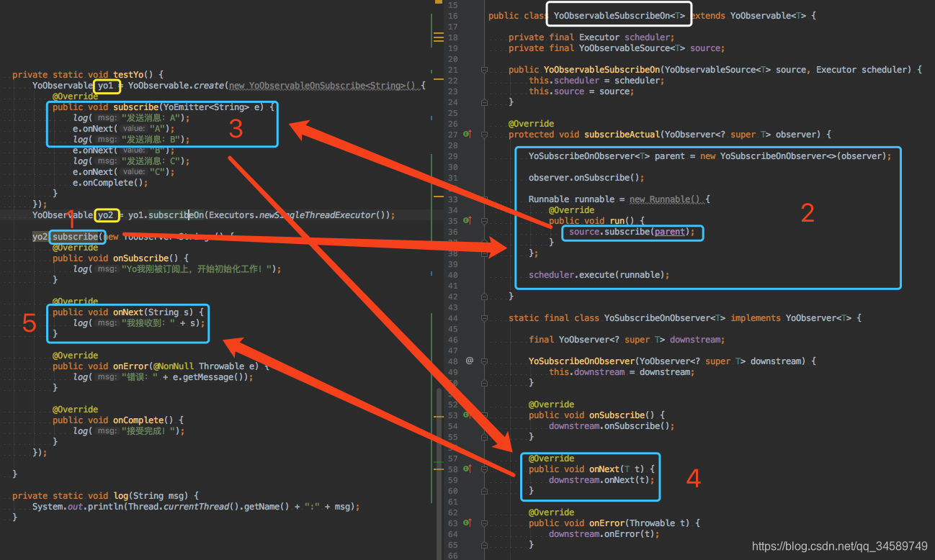Click 'YoObservable.create' call in left editor

(x=176, y=86)
